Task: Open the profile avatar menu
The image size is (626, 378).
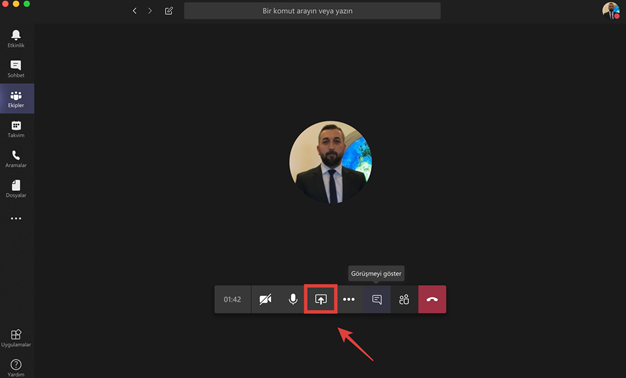Action: pyautogui.click(x=611, y=10)
